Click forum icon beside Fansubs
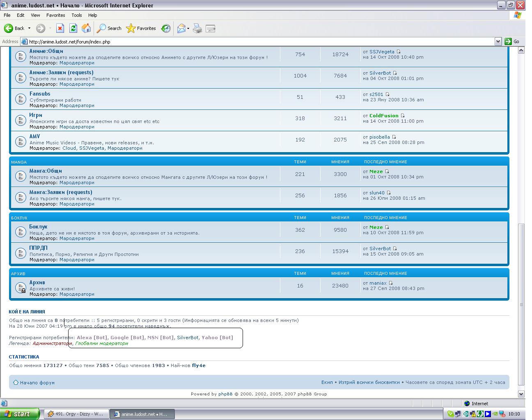The image size is (532, 420). pos(21,99)
